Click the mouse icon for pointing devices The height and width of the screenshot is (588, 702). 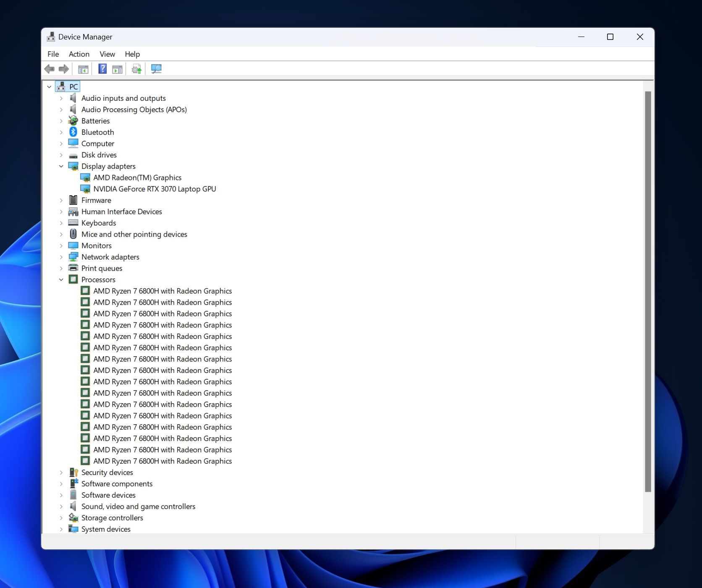73,234
